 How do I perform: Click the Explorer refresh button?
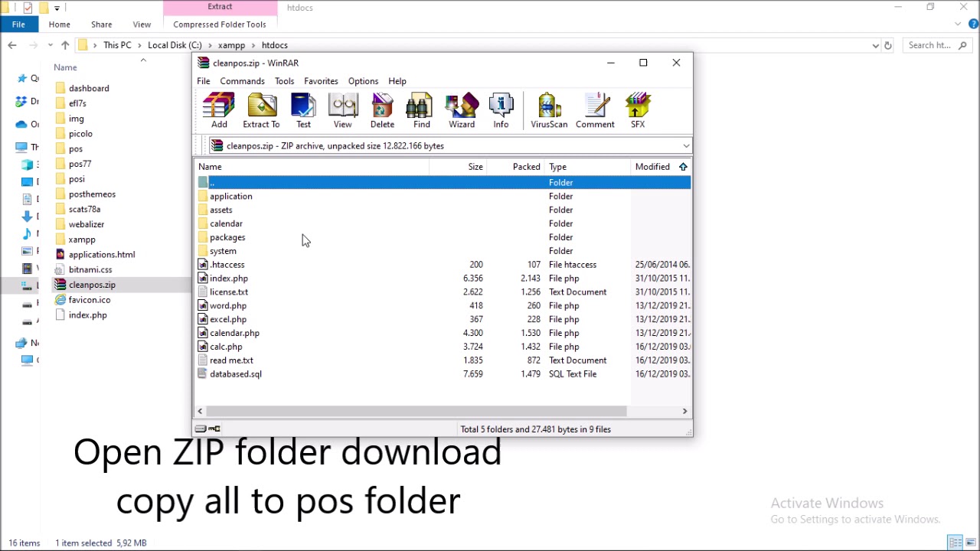click(888, 45)
